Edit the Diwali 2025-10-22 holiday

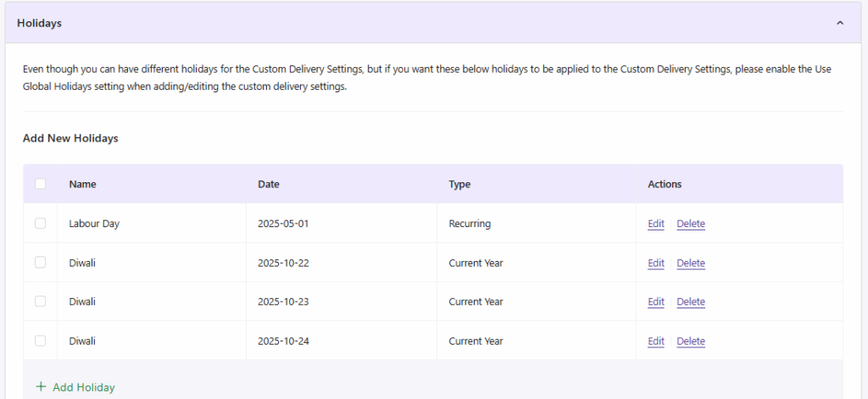pyautogui.click(x=656, y=263)
